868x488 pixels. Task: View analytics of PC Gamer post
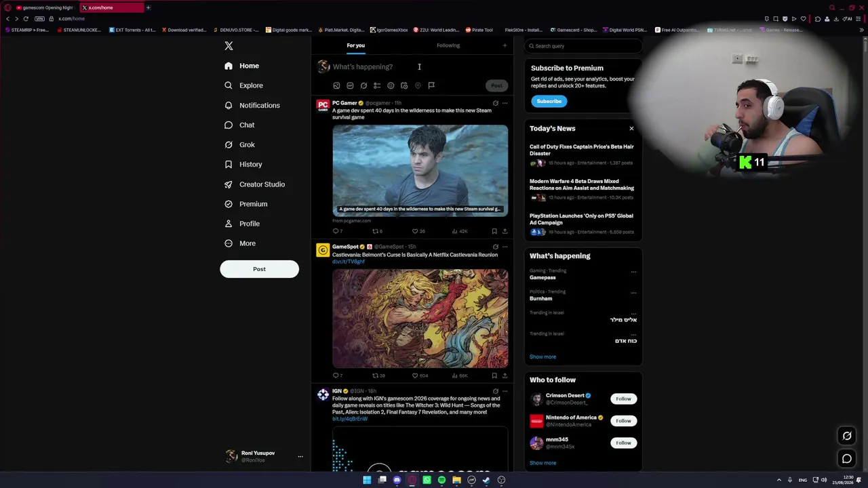click(460, 231)
